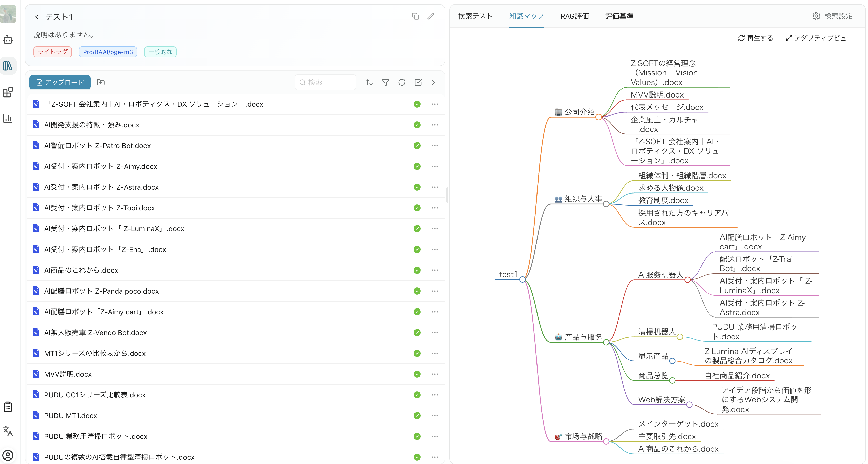Select file PUDU CC1シリーズ比較表.docx in list
This screenshot has width=868, height=464.
(x=95, y=395)
